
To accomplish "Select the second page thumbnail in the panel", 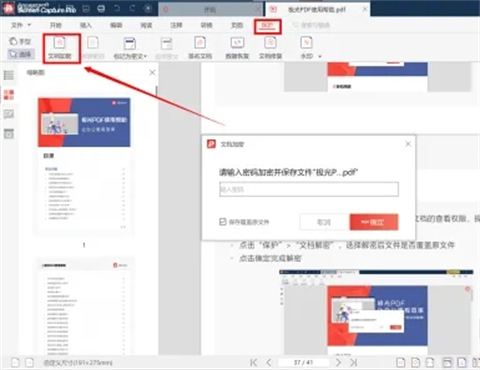I will click(84, 306).
